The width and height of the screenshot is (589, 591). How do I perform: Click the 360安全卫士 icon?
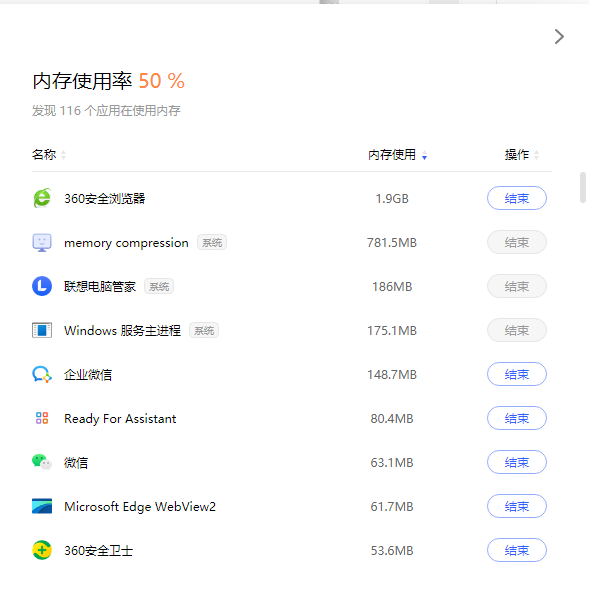pyautogui.click(x=42, y=550)
